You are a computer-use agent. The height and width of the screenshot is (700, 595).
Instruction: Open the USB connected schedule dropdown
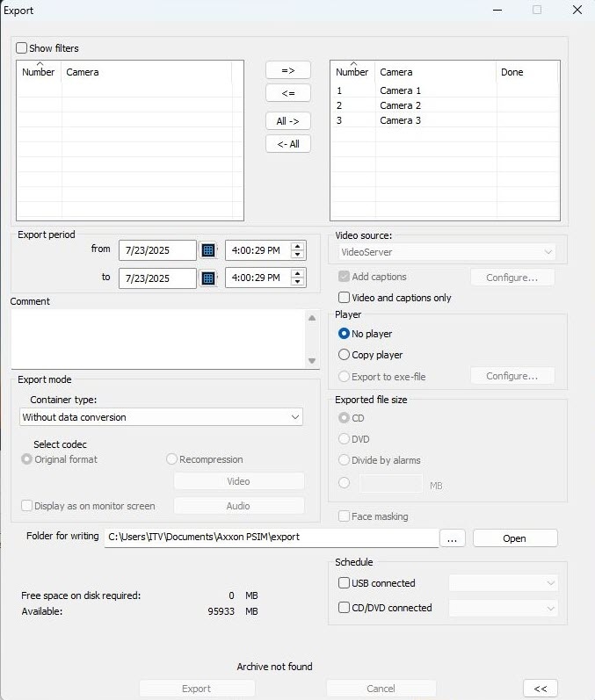pos(504,583)
